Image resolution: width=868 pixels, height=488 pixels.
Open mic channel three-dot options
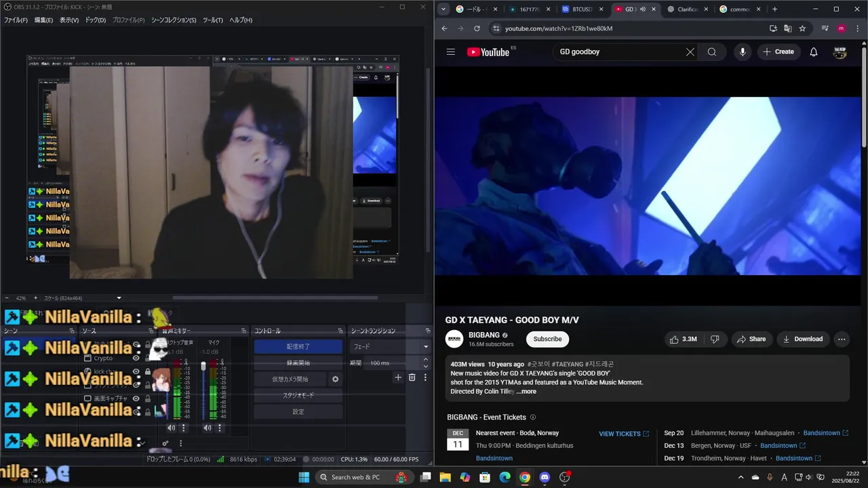click(x=218, y=428)
